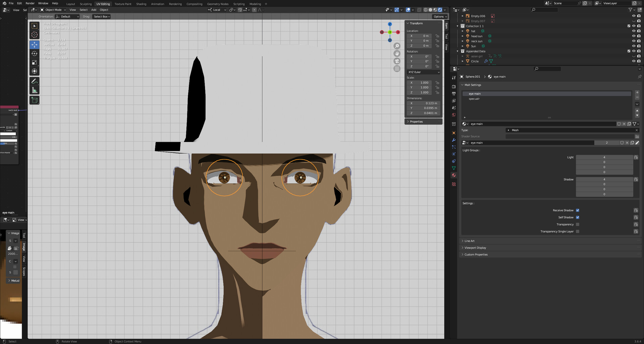Image resolution: width=644 pixels, height=344 pixels.
Task: Select the Move tool in toolbar
Action: pyautogui.click(x=35, y=45)
